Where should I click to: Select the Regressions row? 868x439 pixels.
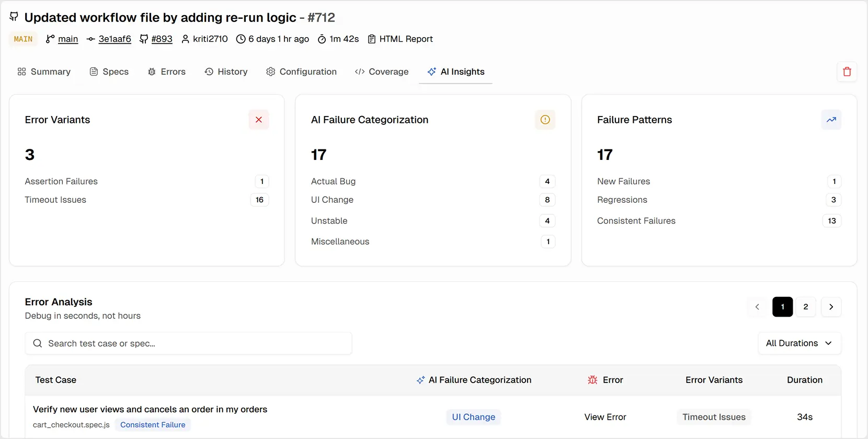[x=719, y=200]
